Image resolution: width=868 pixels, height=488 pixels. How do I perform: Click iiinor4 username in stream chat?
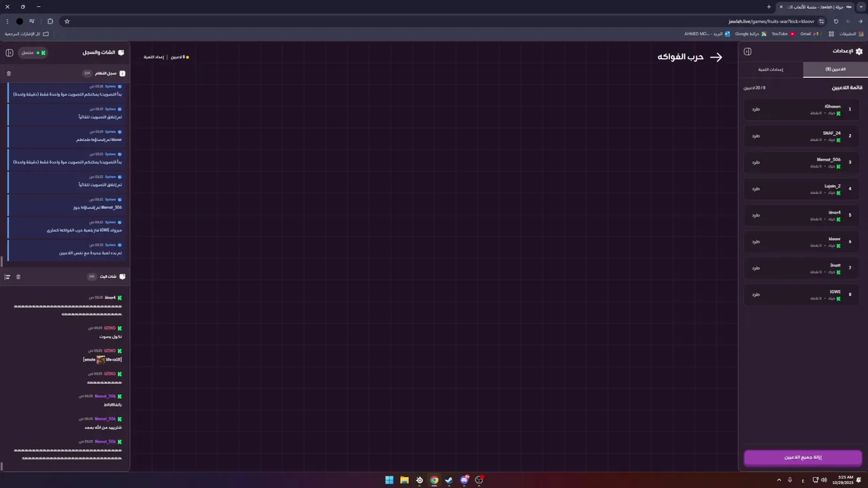[110, 298]
